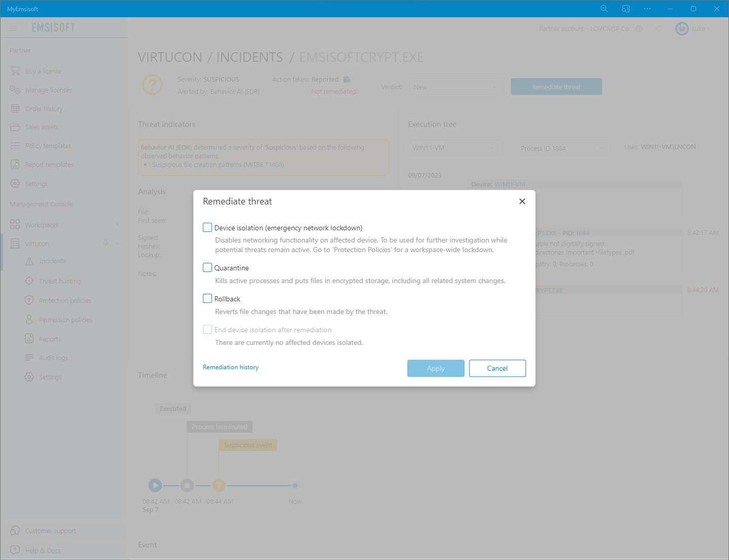
Task: Click the Virtucon workspace icon
Action: (15, 243)
